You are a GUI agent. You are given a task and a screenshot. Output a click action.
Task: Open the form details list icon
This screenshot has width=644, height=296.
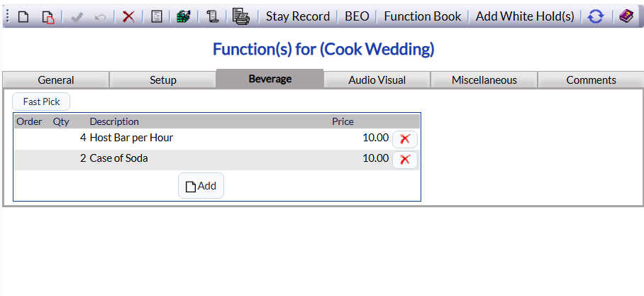[157, 17]
